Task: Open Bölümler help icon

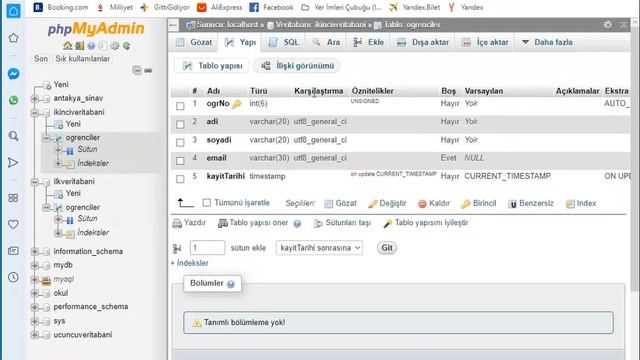Action: [x=231, y=284]
